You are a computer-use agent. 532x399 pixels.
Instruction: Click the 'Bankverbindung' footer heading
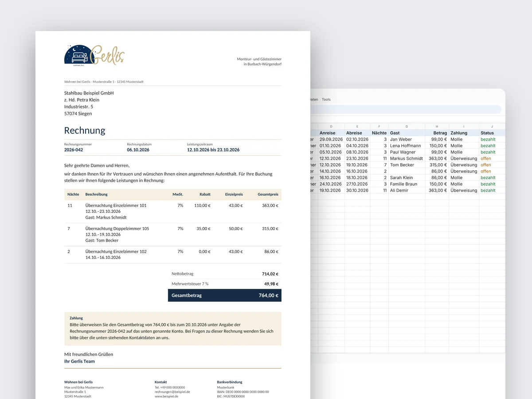(x=230, y=382)
